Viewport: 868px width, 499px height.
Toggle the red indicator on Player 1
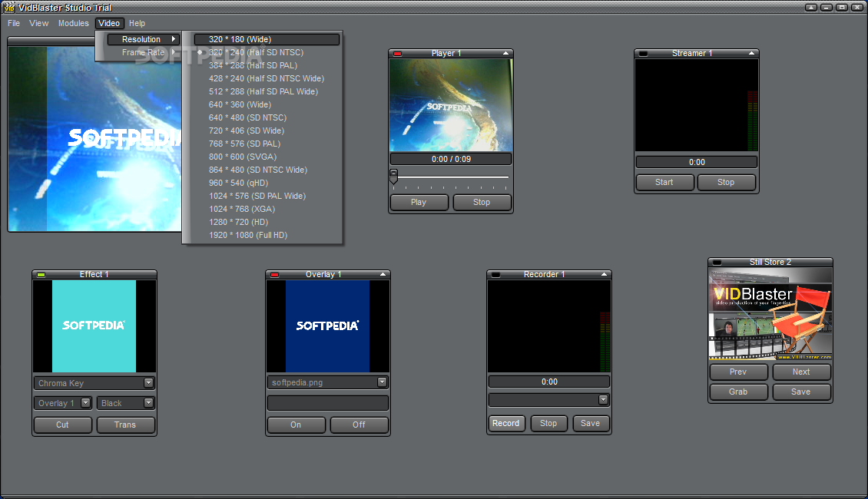[x=397, y=54]
